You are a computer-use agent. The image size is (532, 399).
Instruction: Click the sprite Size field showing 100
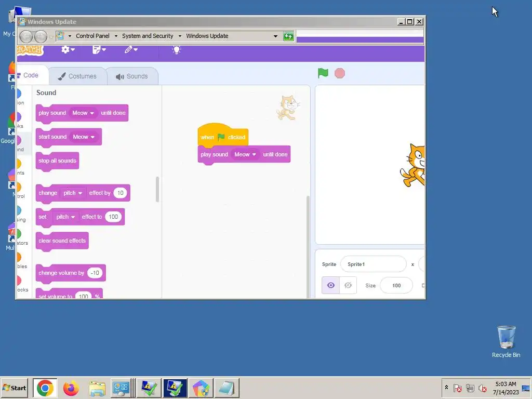pos(396,285)
